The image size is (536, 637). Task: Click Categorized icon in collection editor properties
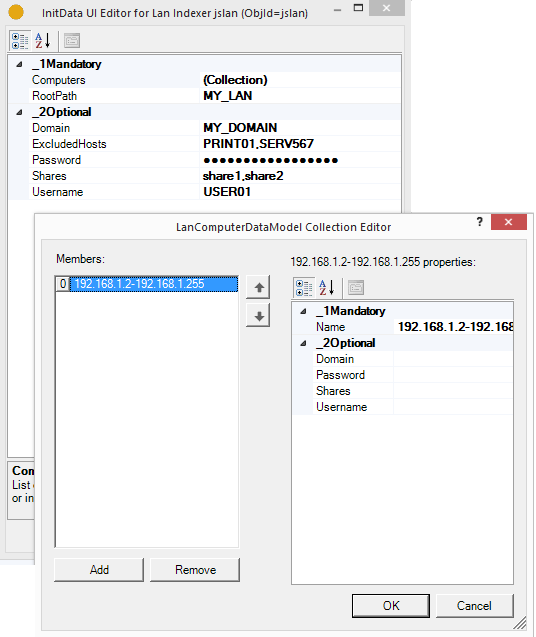click(x=304, y=288)
